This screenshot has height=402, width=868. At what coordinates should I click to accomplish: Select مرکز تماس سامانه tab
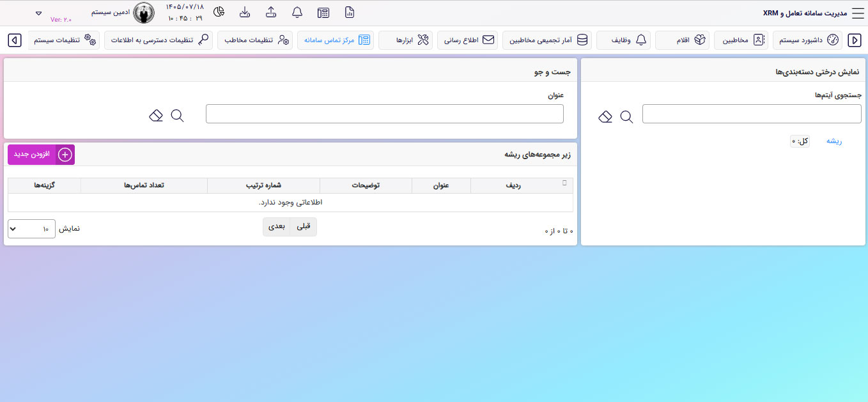click(336, 40)
